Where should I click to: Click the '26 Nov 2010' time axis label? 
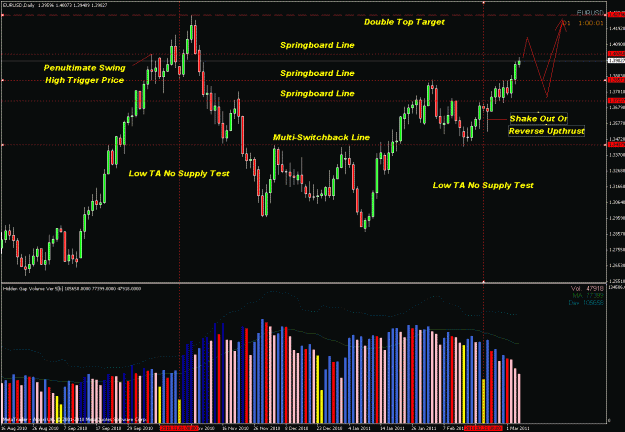click(266, 428)
